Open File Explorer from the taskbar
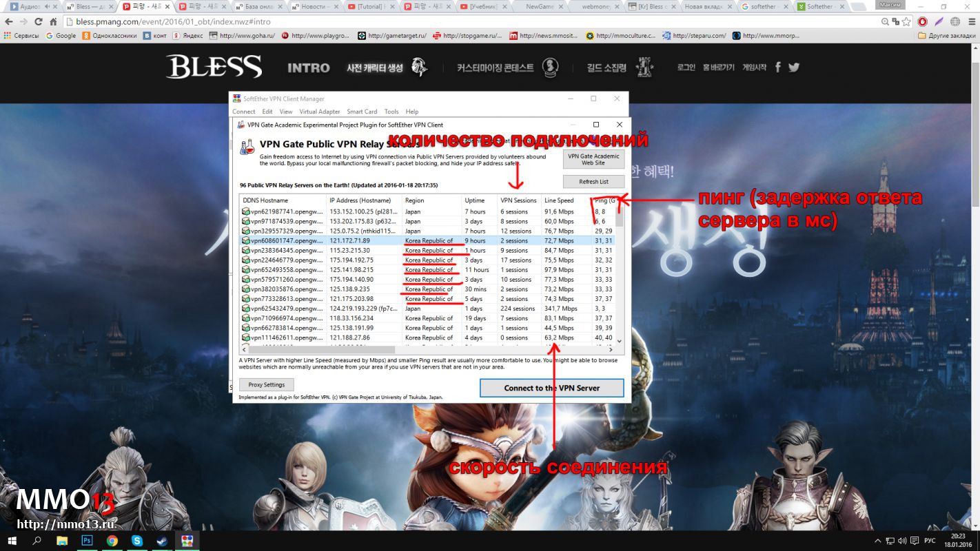The height and width of the screenshot is (551, 980). pyautogui.click(x=62, y=541)
